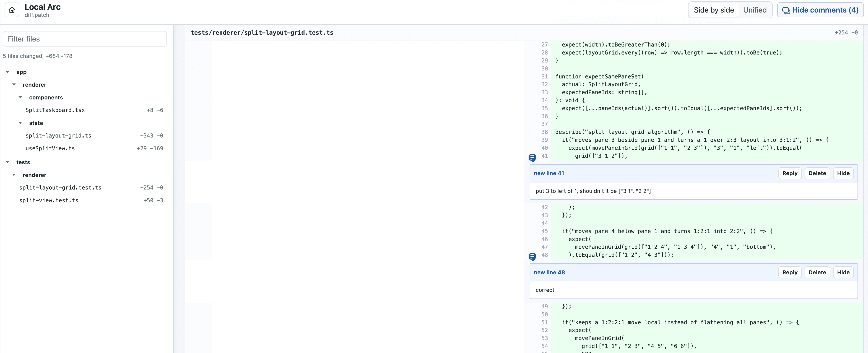The height and width of the screenshot is (353, 868).
Task: Click the 'new line 41' link
Action: (548, 173)
